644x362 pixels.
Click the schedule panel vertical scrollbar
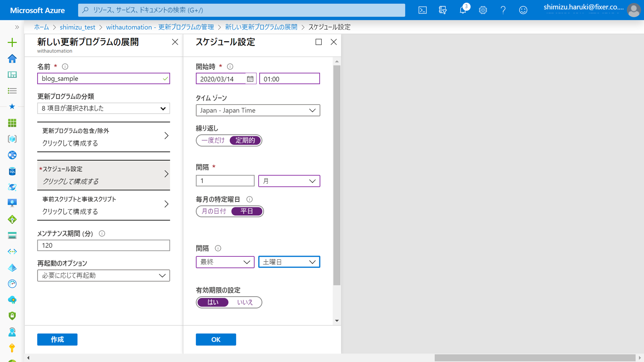pos(337,175)
